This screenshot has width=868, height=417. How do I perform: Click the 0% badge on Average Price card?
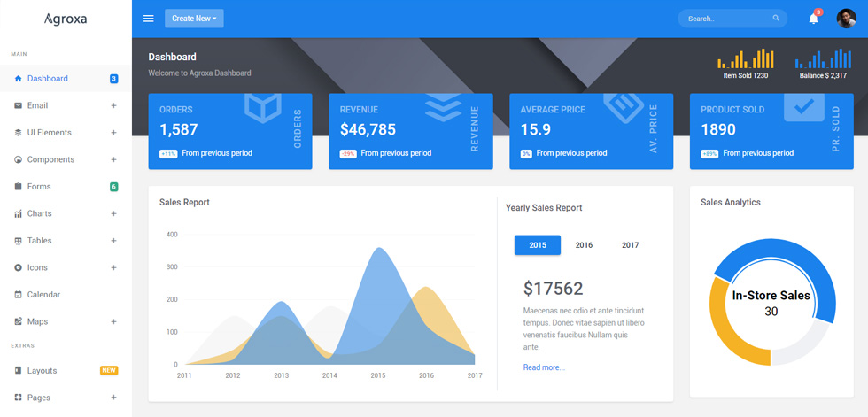tap(526, 154)
